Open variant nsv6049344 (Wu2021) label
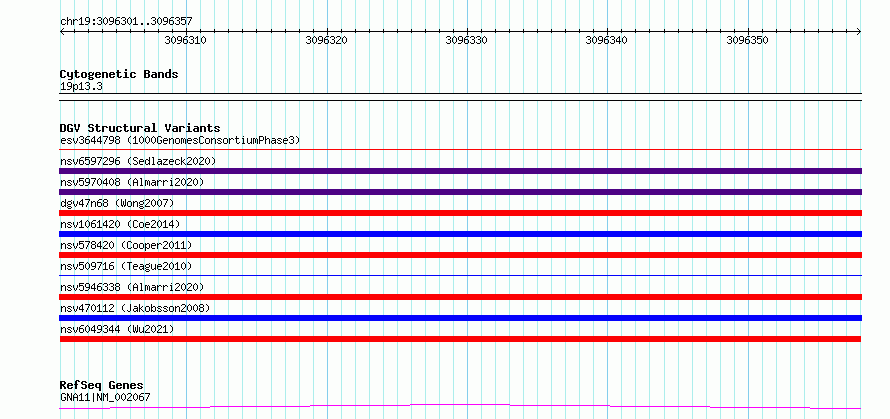 (117, 329)
